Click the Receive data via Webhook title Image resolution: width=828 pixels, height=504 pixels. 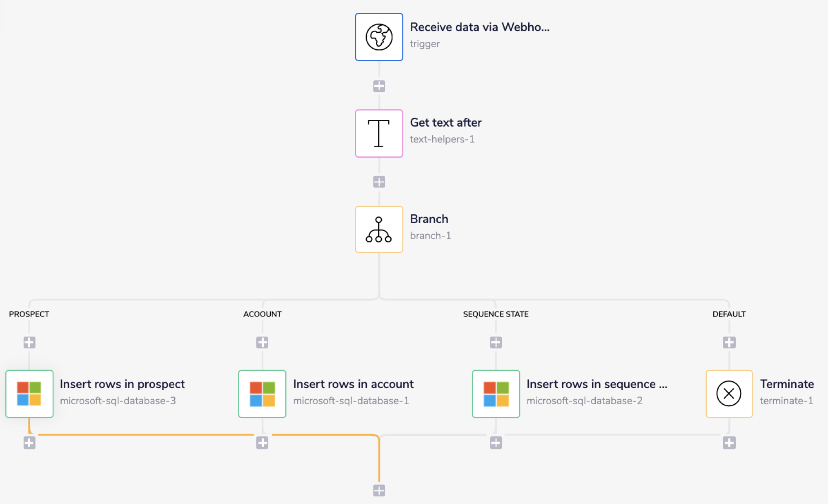click(x=480, y=27)
